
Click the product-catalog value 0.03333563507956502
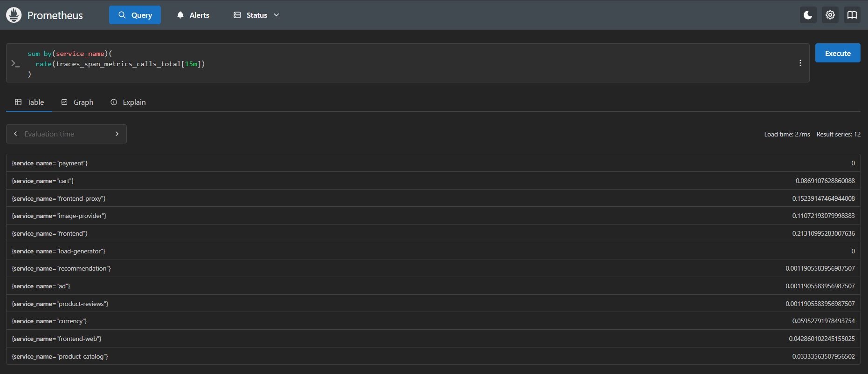coord(824,356)
